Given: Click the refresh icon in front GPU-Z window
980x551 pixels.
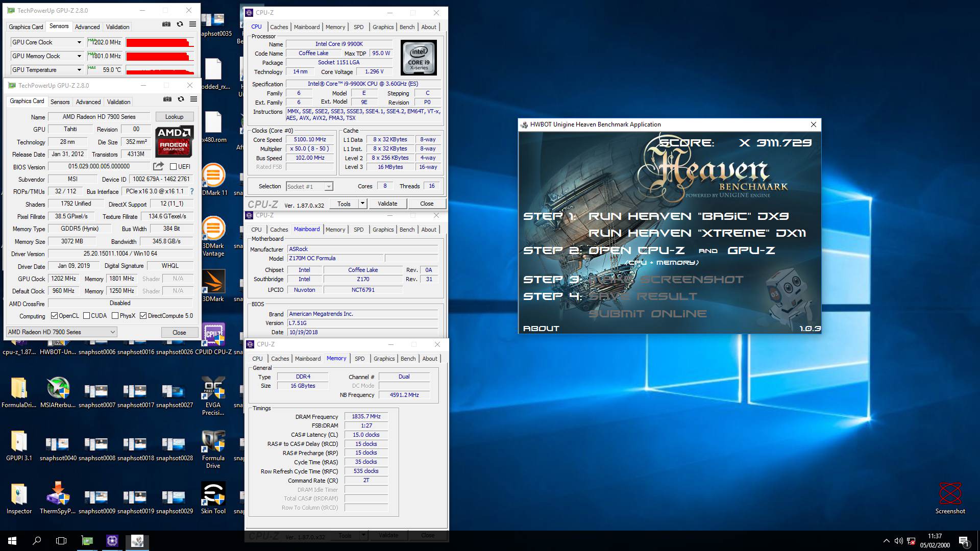Looking at the screenshot, I should 181,99.
